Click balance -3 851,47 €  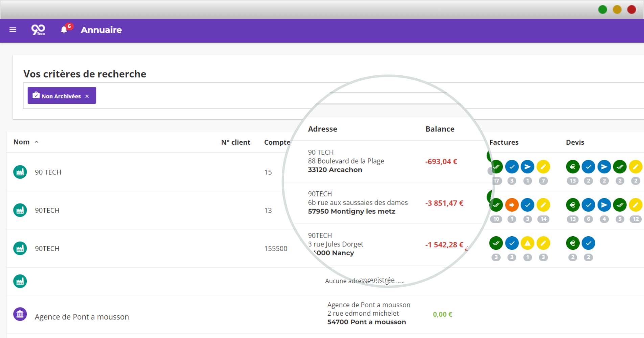[444, 203]
